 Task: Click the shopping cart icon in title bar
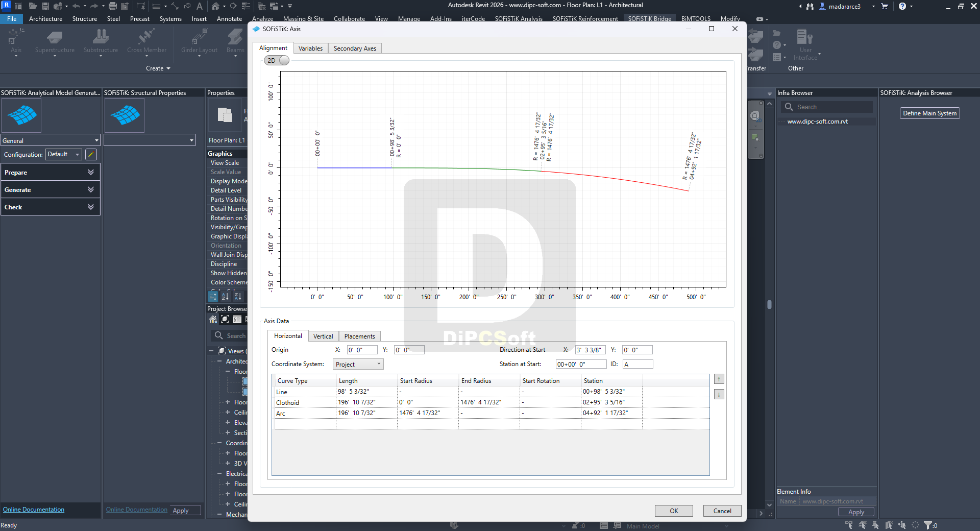tap(885, 6)
